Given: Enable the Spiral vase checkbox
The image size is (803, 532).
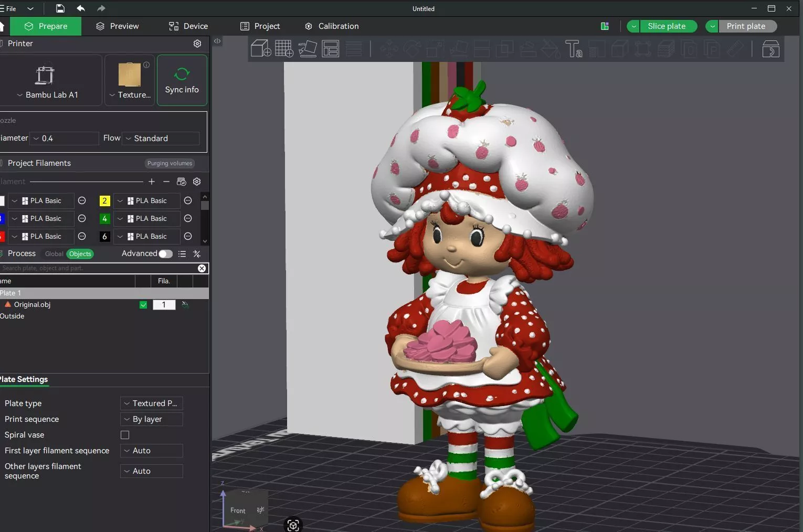Looking at the screenshot, I should [125, 435].
